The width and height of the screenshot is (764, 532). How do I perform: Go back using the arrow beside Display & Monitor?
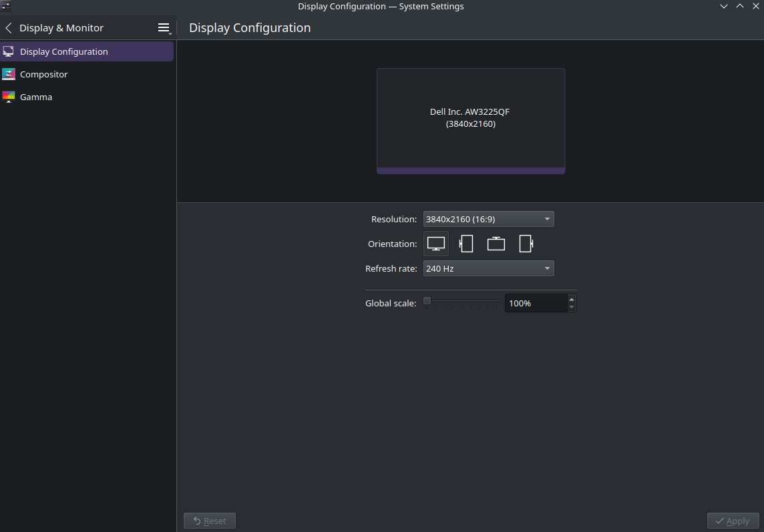[x=8, y=28]
